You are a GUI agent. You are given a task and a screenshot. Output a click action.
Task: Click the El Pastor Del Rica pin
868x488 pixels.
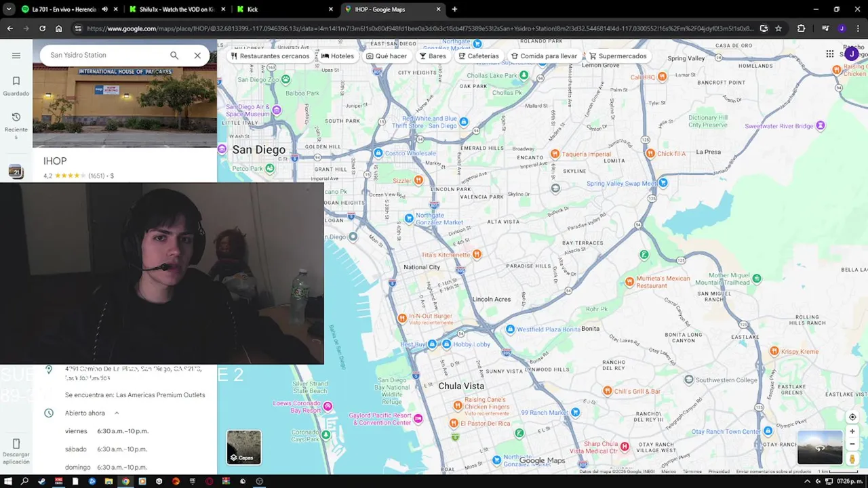click(454, 423)
